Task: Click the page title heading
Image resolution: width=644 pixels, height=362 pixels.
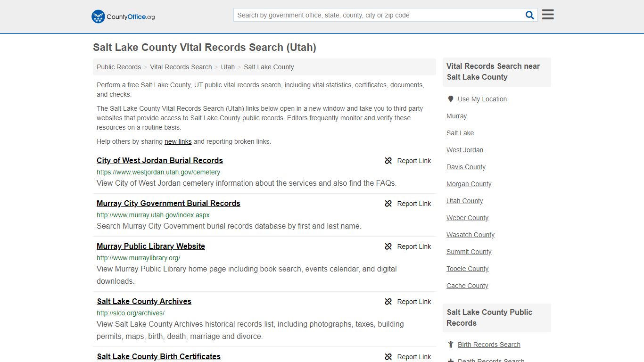Action: click(205, 48)
